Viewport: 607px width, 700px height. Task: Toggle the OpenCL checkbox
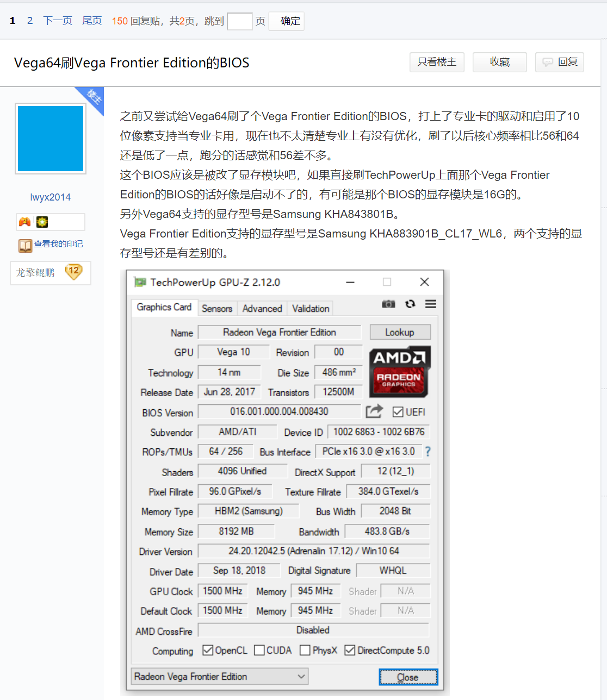[207, 651]
